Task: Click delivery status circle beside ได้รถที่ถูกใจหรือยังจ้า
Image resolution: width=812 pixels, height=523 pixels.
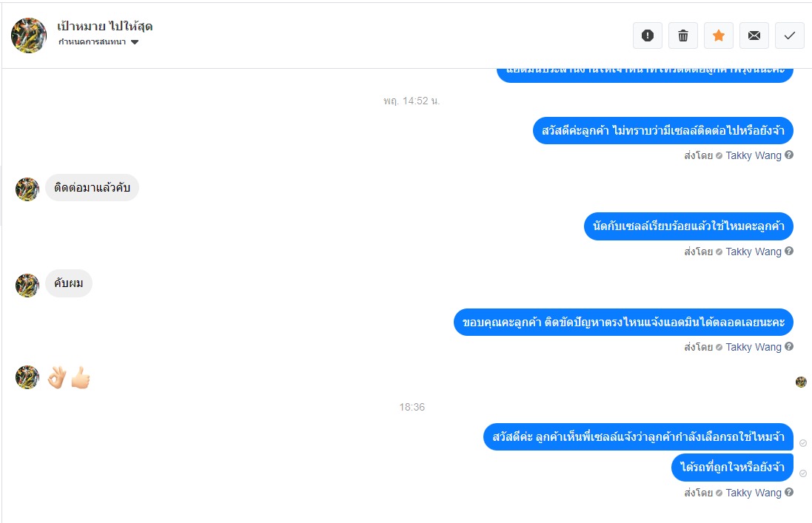Action: 802,473
